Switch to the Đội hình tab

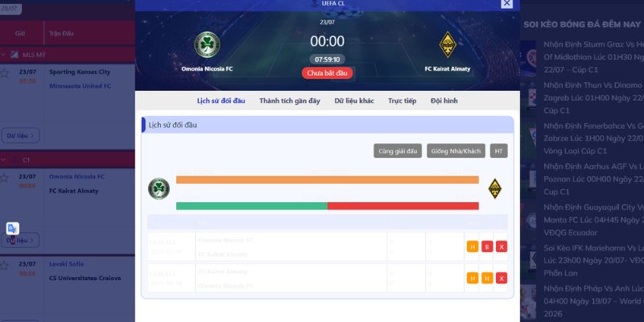[x=444, y=101]
